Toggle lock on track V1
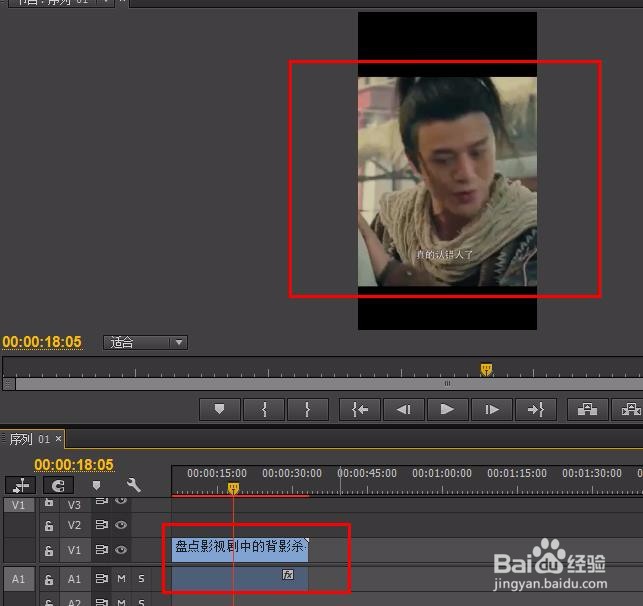Viewport: 643px width, 606px height. [x=49, y=550]
